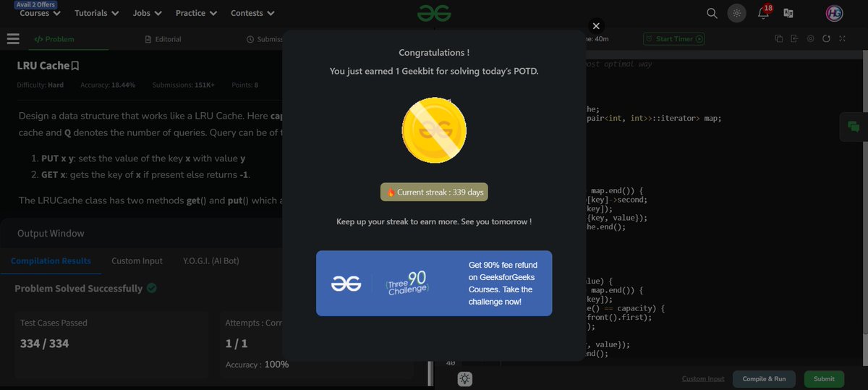Click the copy code icon in editor toolbar
This screenshot has width=868, height=390.
(779, 39)
